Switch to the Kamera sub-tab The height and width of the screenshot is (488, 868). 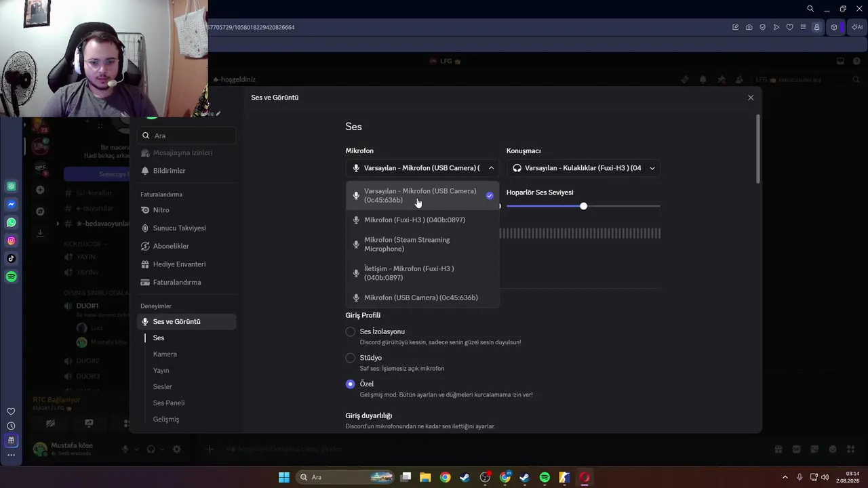(165, 354)
